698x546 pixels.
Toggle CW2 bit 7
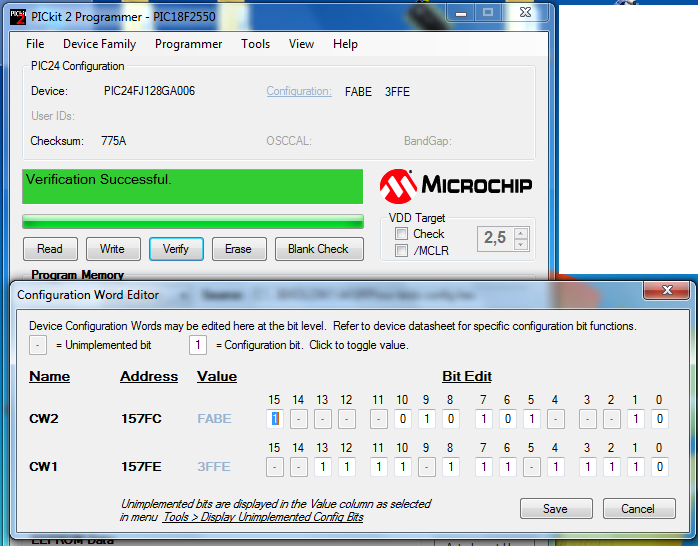483,419
